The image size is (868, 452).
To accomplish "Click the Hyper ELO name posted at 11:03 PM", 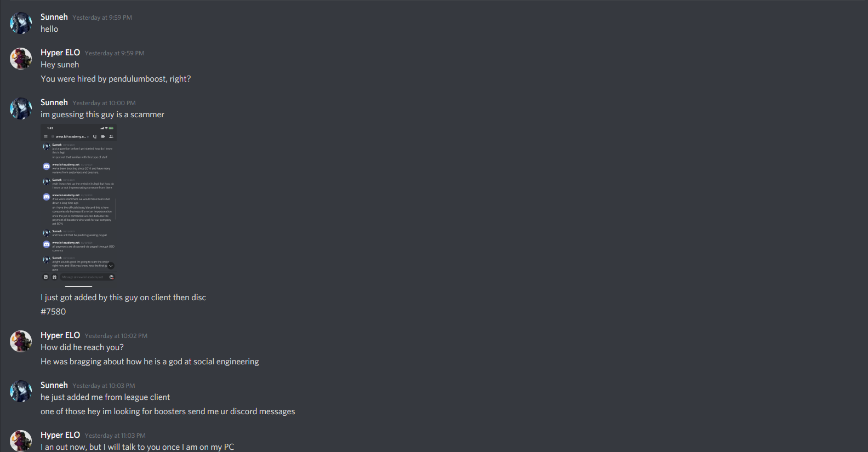I will click(60, 435).
